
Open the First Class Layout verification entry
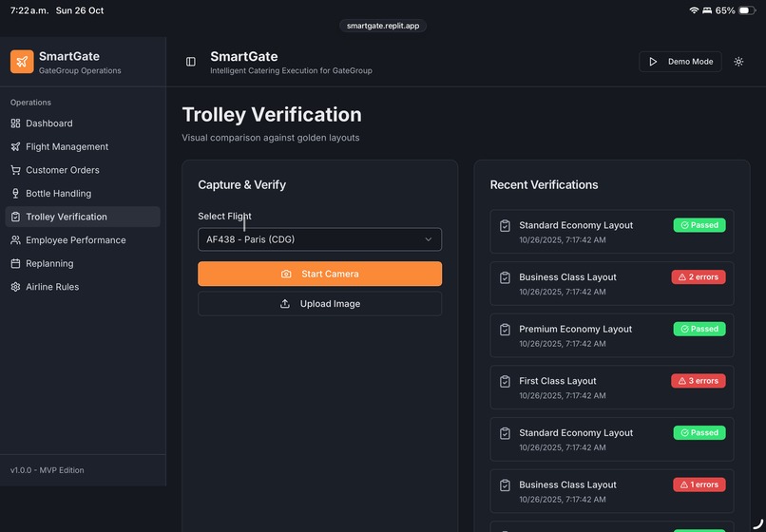click(612, 388)
